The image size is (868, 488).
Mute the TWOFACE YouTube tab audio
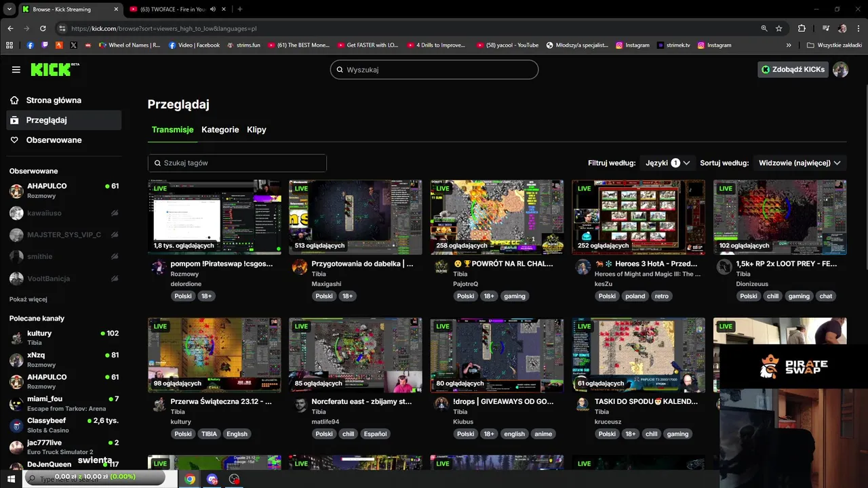tap(213, 9)
